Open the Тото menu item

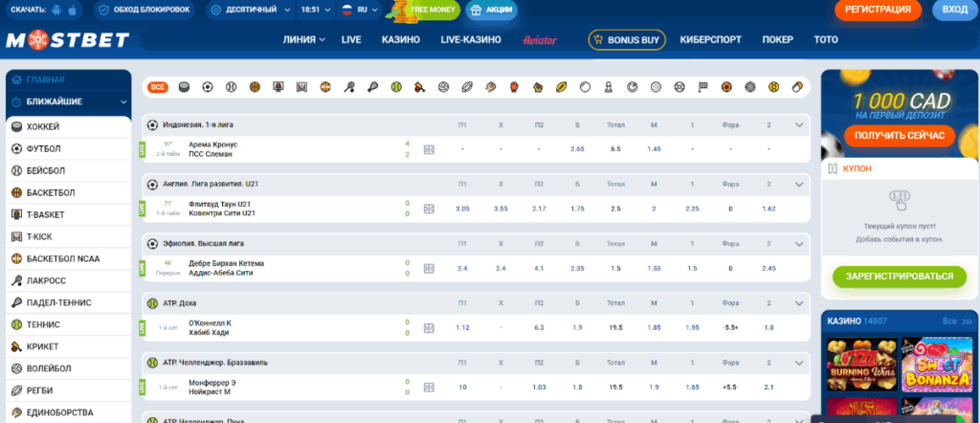tap(826, 39)
